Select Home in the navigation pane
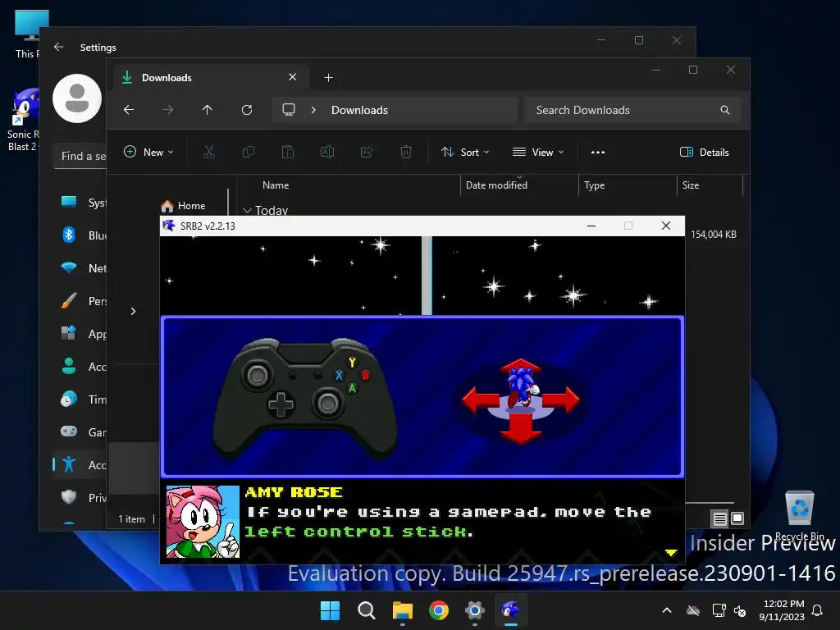 pos(183,206)
